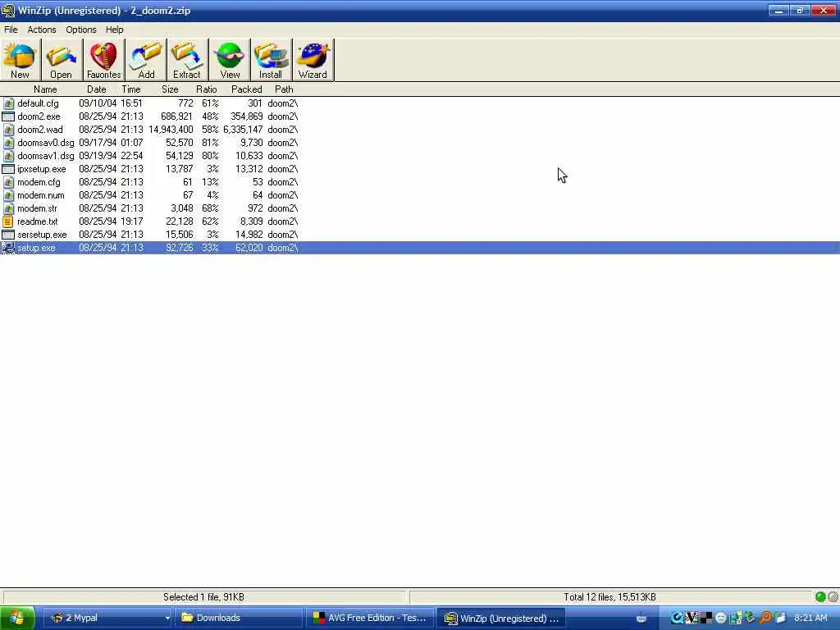Click the file name modem.cfg
Viewport: 840px width, 630px height.
[39, 182]
